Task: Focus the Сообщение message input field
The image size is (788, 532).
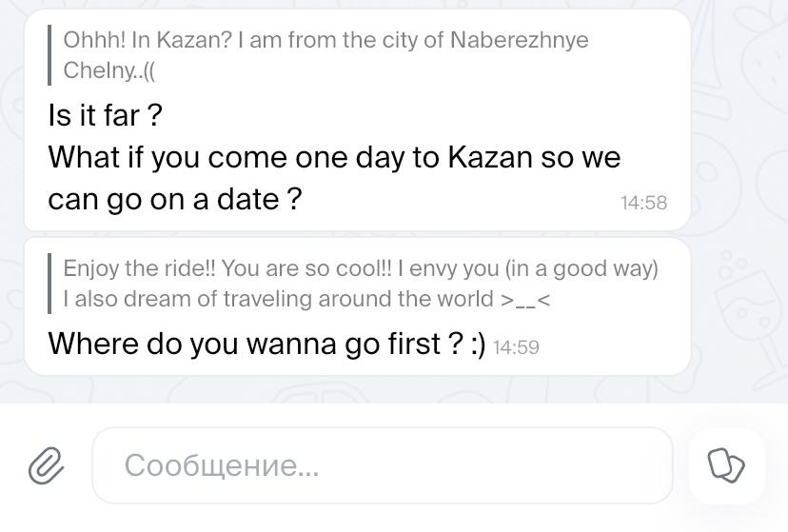Action: point(381,465)
